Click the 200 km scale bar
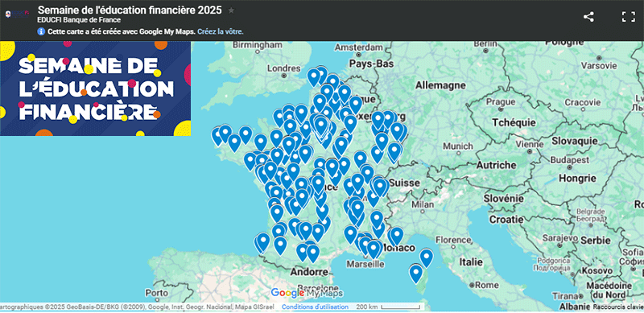644x313 pixels. 401,307
